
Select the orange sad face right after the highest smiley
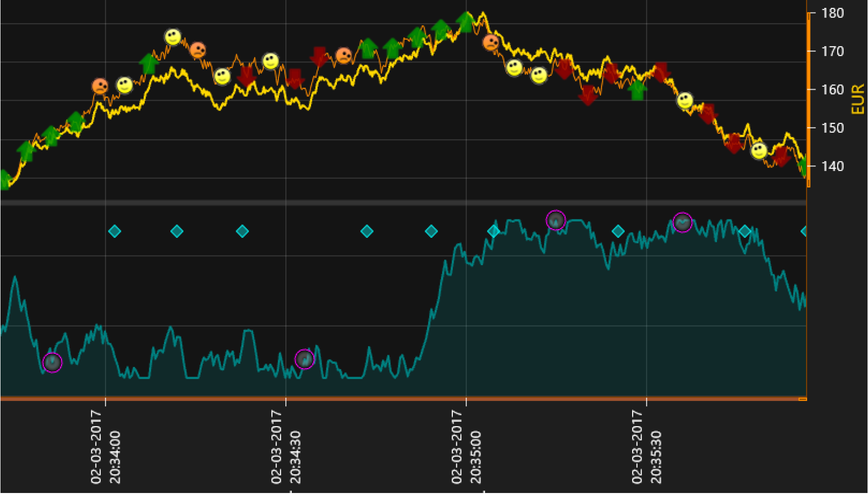coord(198,50)
